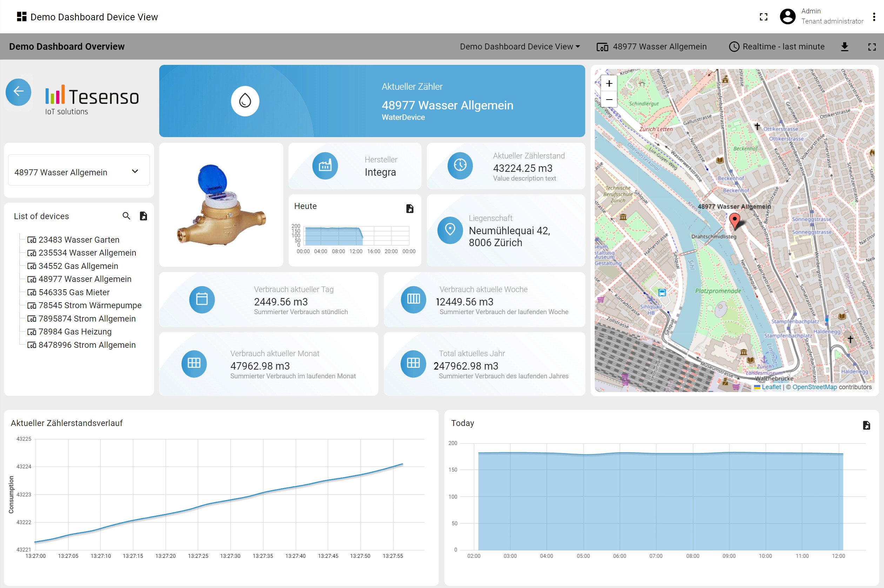Open the Realtime - last minute time window
The height and width of the screenshot is (588, 884).
(x=777, y=47)
